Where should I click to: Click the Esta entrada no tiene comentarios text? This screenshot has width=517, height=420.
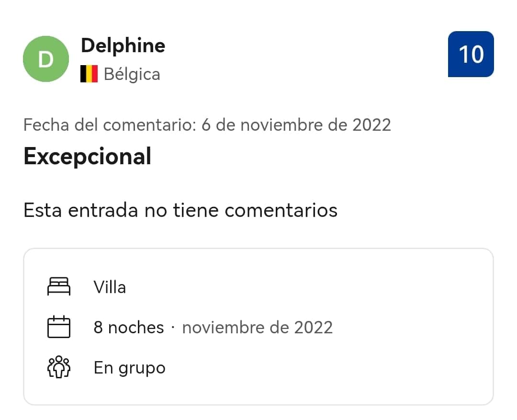point(180,210)
